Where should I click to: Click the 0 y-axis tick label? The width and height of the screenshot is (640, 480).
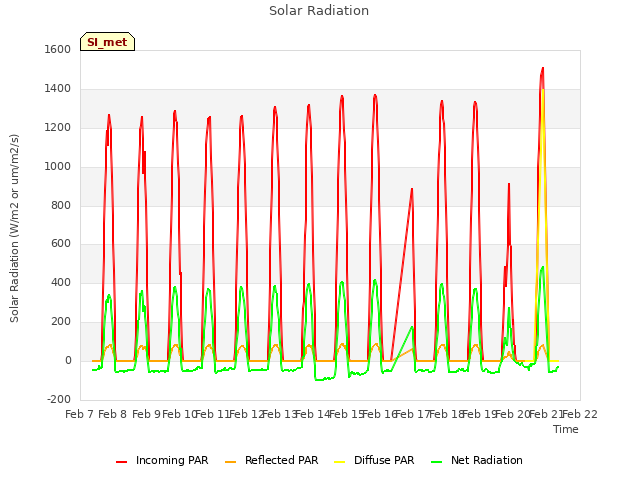point(68,361)
